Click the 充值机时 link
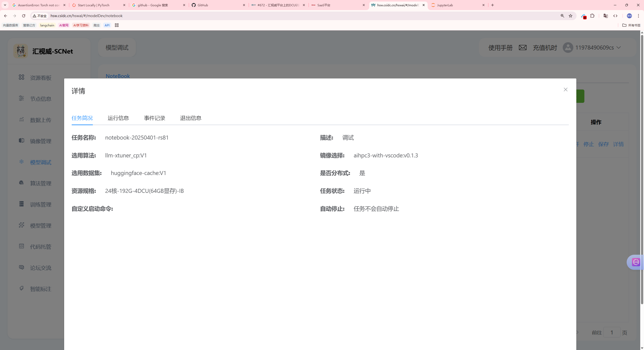The width and height of the screenshot is (644, 350). 545,48
